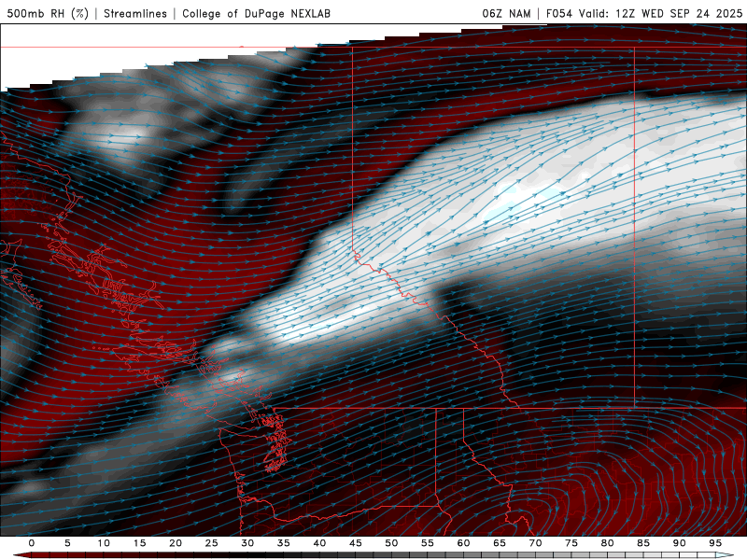Click the '80' label on the color scale
Viewport: 747px width, 560px height.
pyautogui.click(x=608, y=543)
